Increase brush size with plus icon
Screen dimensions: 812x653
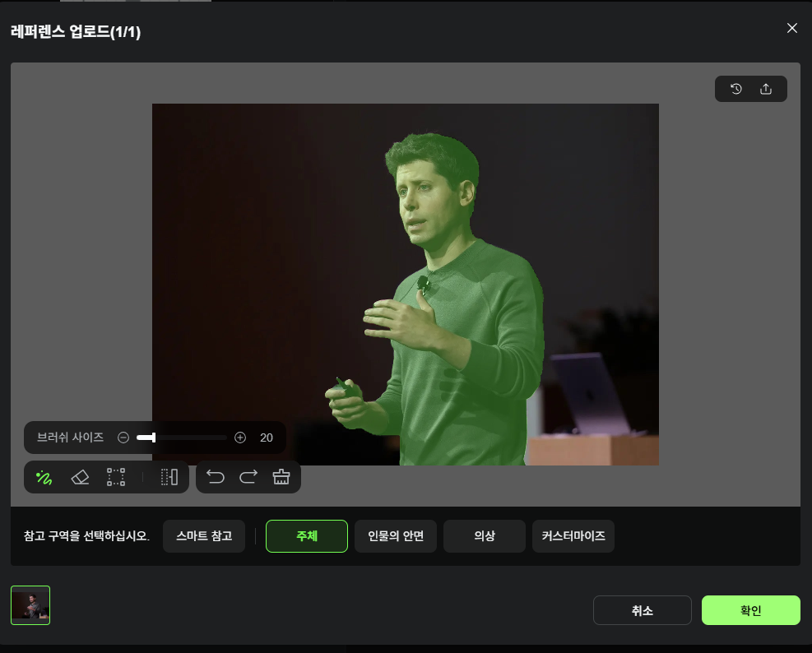click(240, 438)
